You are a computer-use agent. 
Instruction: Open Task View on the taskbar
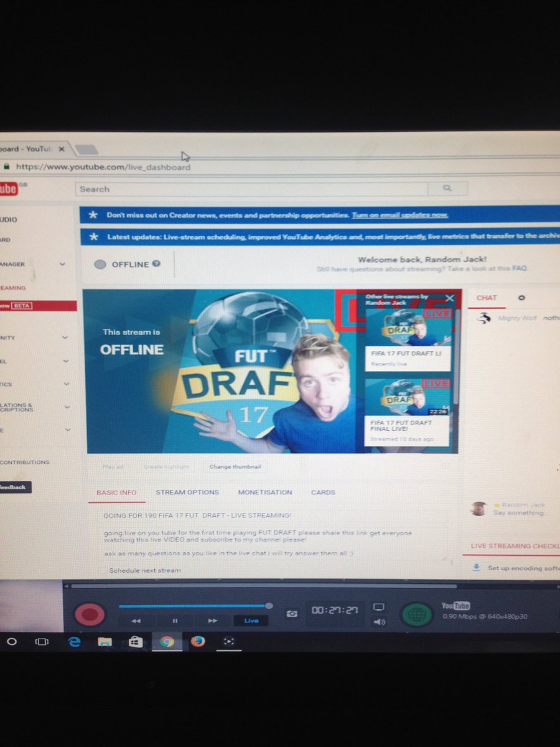tap(42, 641)
